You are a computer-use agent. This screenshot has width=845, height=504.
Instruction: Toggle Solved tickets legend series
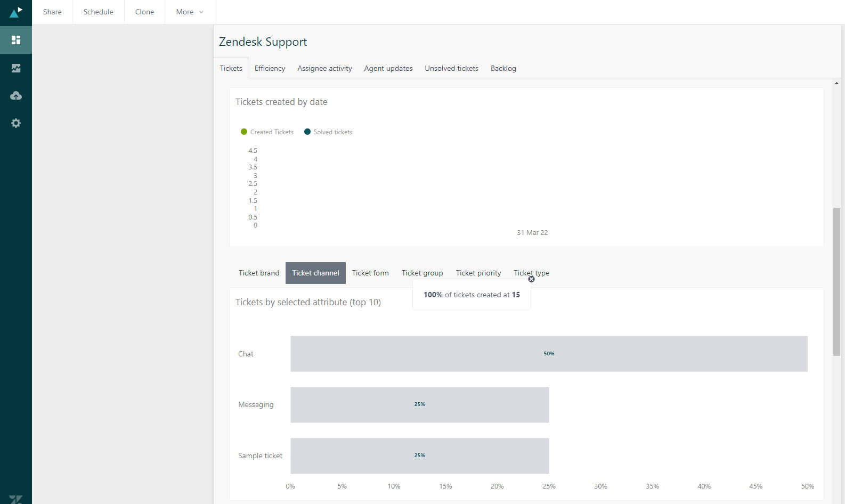(x=328, y=132)
